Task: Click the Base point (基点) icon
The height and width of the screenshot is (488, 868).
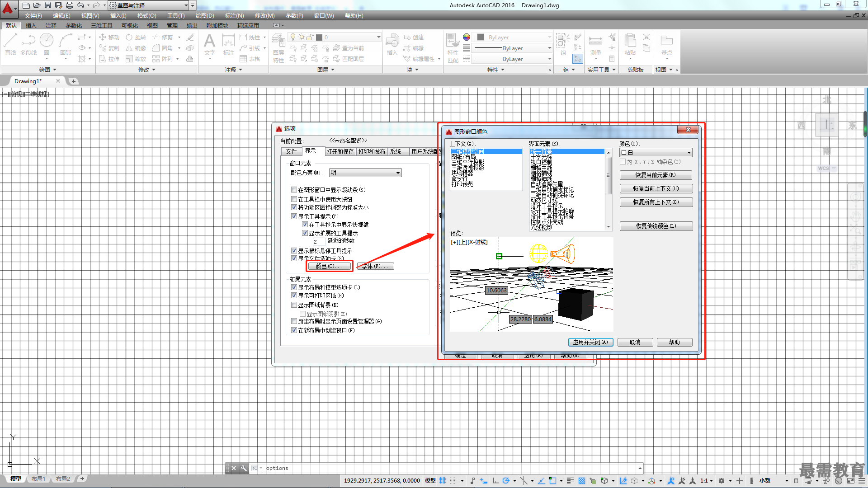Action: click(x=666, y=44)
